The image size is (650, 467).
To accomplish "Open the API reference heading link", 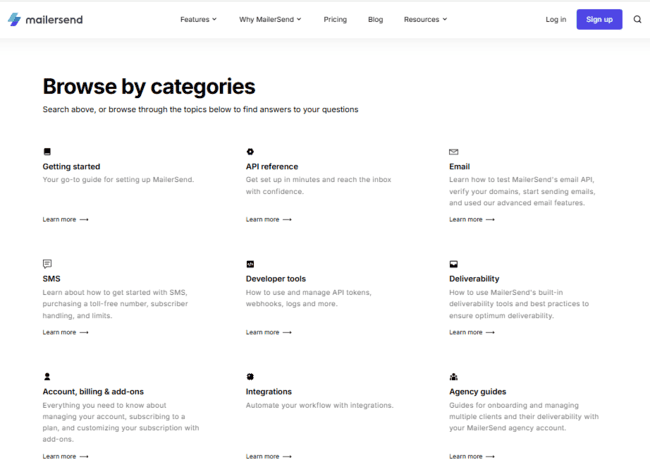I will (272, 166).
